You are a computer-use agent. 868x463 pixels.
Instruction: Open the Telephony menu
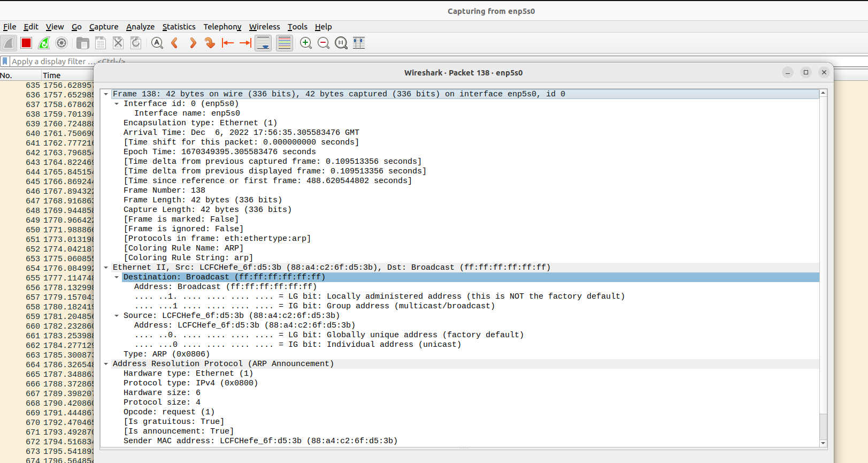[x=222, y=27]
